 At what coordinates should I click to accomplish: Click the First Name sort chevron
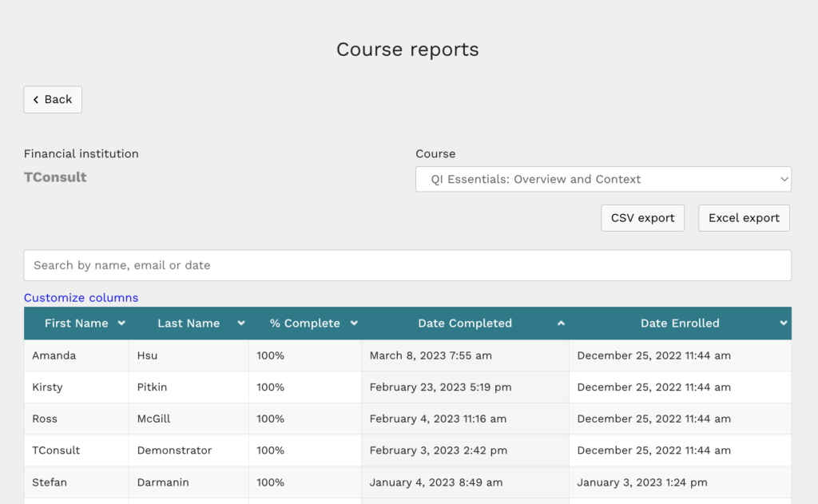tap(121, 323)
